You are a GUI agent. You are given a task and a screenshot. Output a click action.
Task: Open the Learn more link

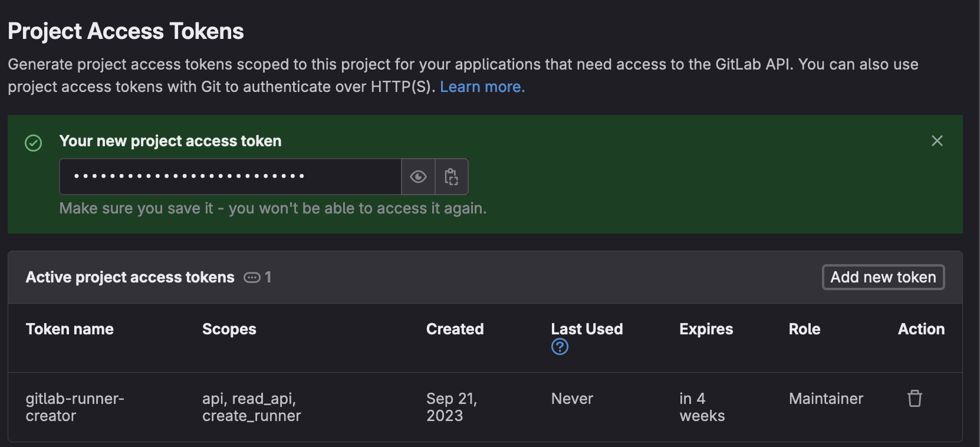[x=482, y=87]
